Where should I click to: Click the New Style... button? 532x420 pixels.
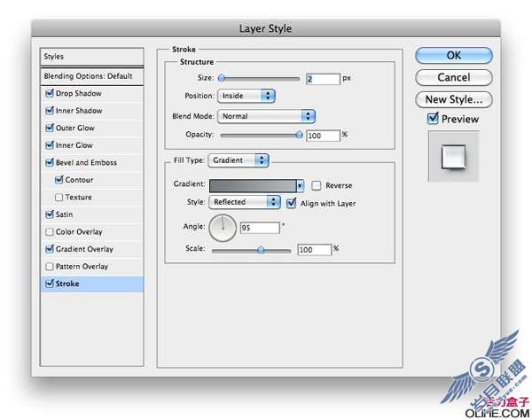coord(454,99)
